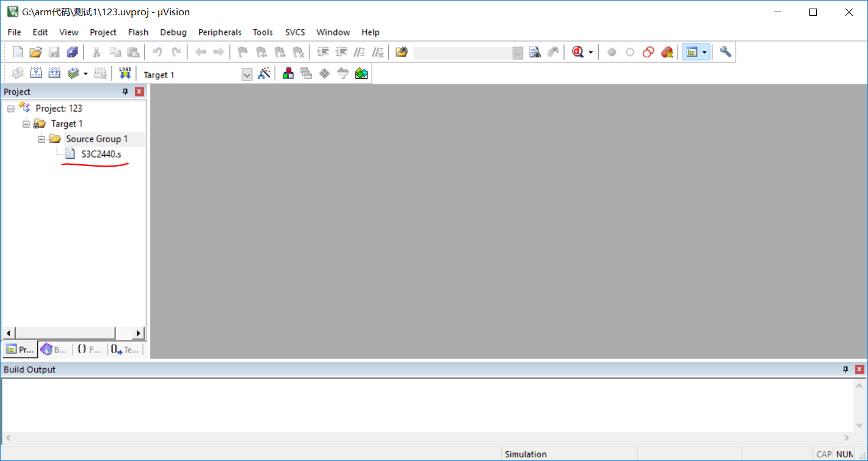Start a debug session with the magnifier icon
This screenshot has height=461, width=868.
pyautogui.click(x=577, y=53)
